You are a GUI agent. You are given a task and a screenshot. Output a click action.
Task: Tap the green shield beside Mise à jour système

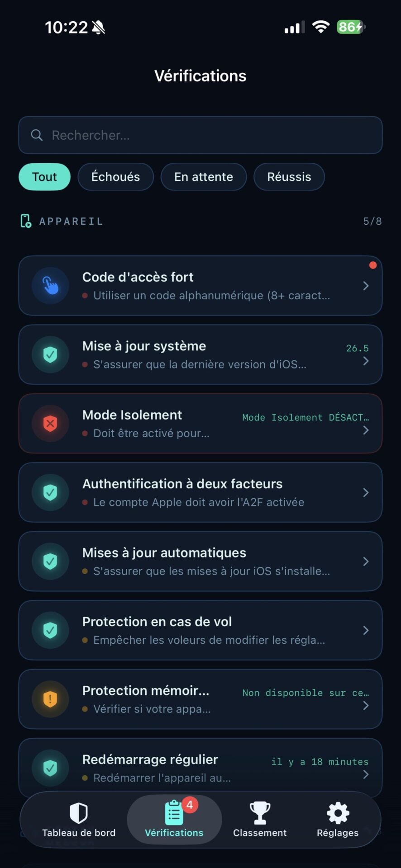click(50, 354)
